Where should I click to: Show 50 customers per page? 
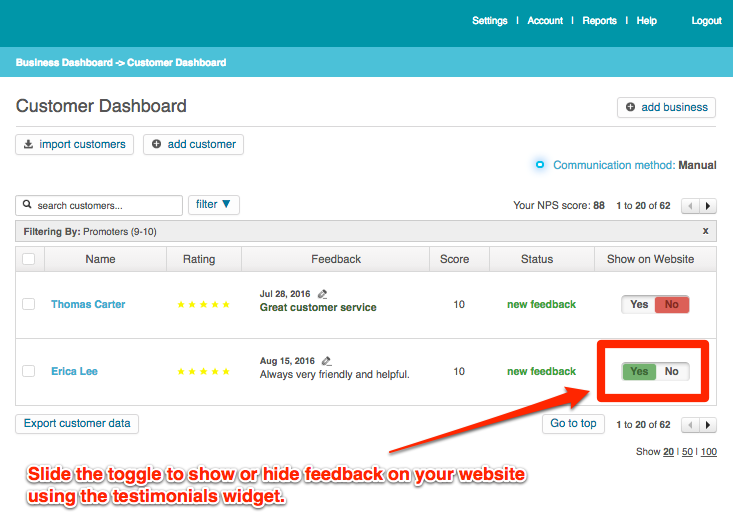pyautogui.click(x=687, y=452)
